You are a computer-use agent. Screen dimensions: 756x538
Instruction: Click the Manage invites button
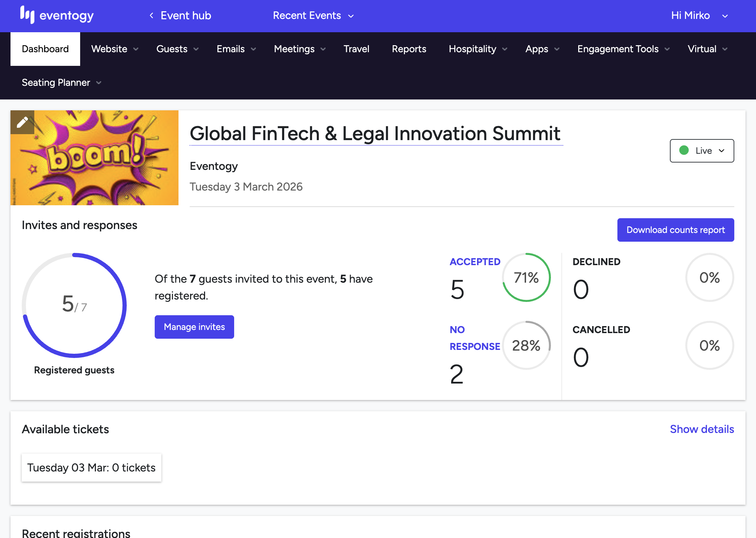(194, 327)
